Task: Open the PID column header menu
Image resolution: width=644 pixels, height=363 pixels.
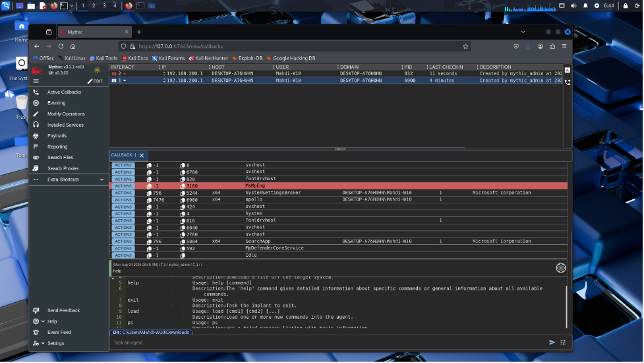Action: [x=403, y=67]
